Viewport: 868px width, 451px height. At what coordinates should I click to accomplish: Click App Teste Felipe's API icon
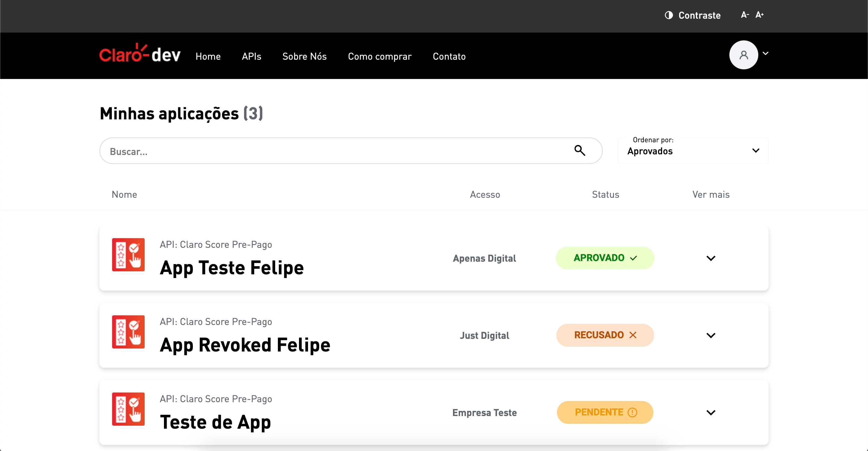click(128, 255)
